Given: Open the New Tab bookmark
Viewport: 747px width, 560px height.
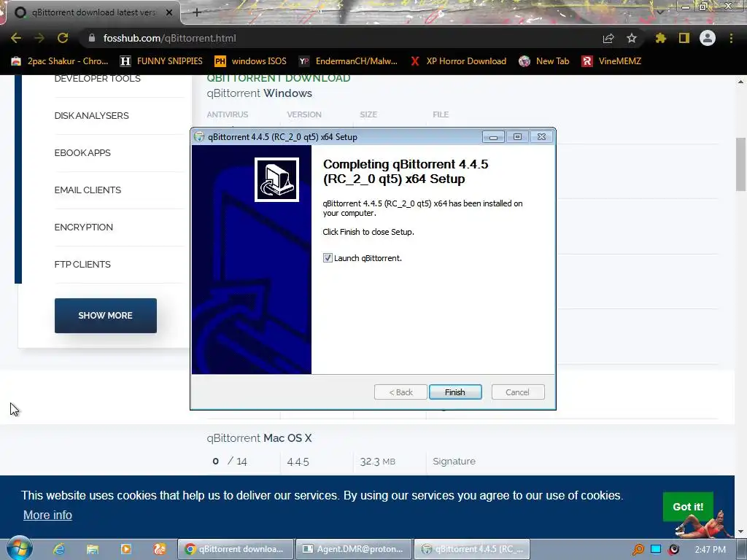Looking at the screenshot, I should (x=544, y=61).
